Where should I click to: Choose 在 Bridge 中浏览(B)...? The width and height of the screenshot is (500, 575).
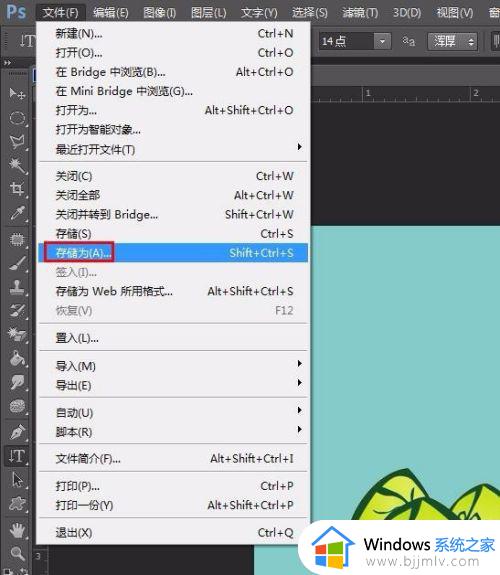pyautogui.click(x=173, y=72)
